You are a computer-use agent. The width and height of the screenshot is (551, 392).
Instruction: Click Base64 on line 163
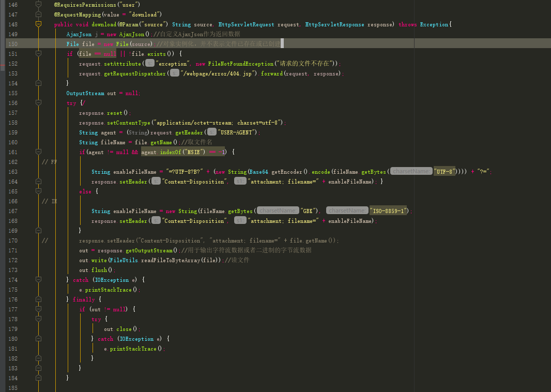tap(258, 172)
